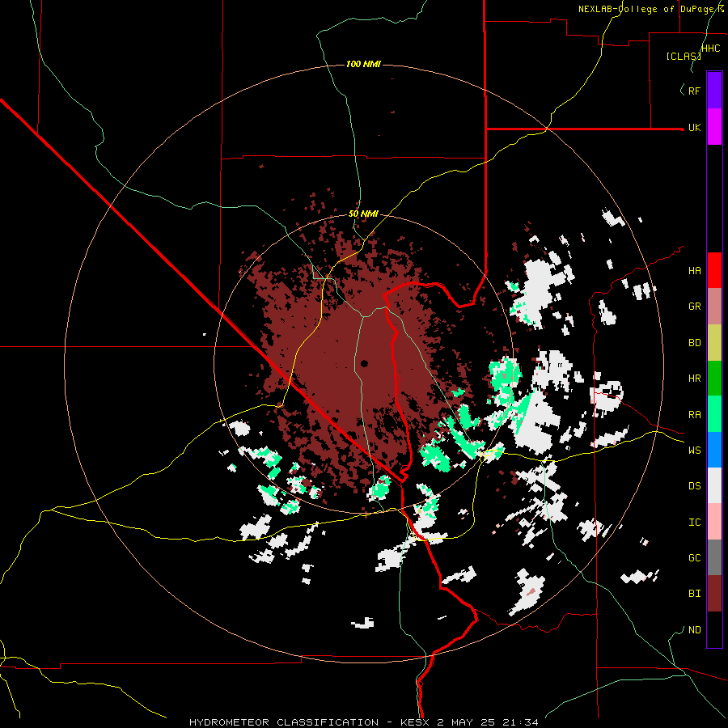Click the RA text label beside legend

(x=695, y=415)
